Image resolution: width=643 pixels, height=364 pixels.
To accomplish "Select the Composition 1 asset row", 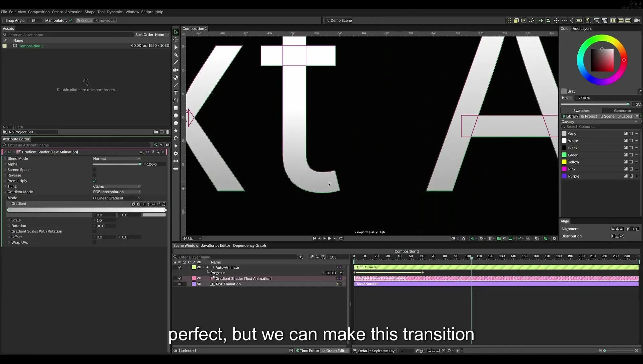I will (x=86, y=46).
